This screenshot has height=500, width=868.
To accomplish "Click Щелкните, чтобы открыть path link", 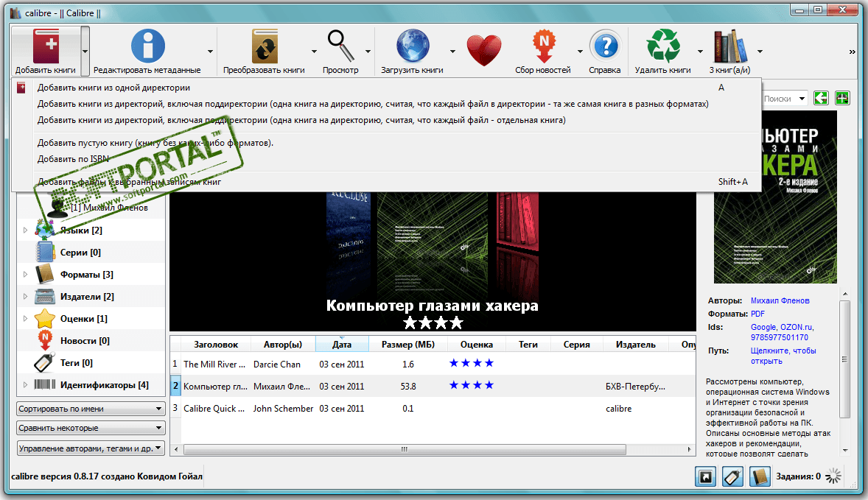I will point(783,356).
